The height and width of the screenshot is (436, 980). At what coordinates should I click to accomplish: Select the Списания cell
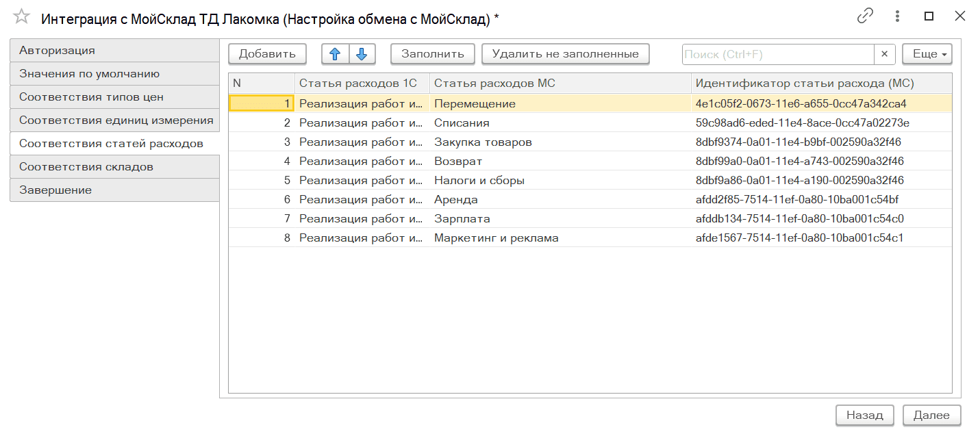click(x=560, y=123)
